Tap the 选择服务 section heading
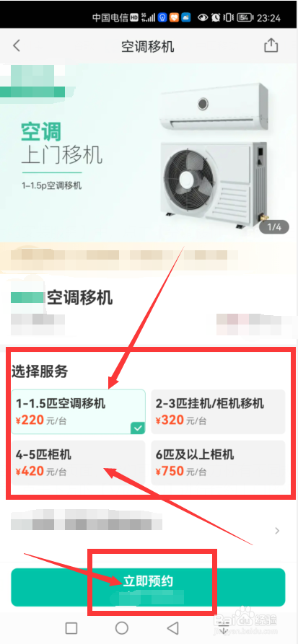The height and width of the screenshot is (644, 298). [x=40, y=371]
